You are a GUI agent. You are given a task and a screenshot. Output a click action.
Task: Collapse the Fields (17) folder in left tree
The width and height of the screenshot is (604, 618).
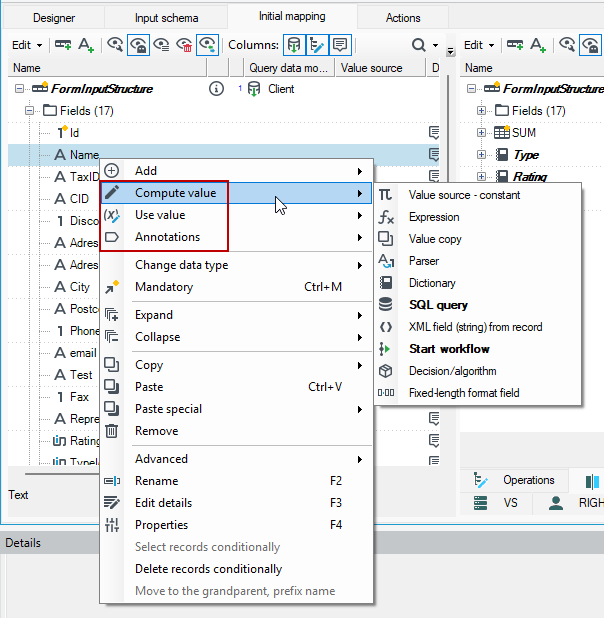tap(29, 111)
